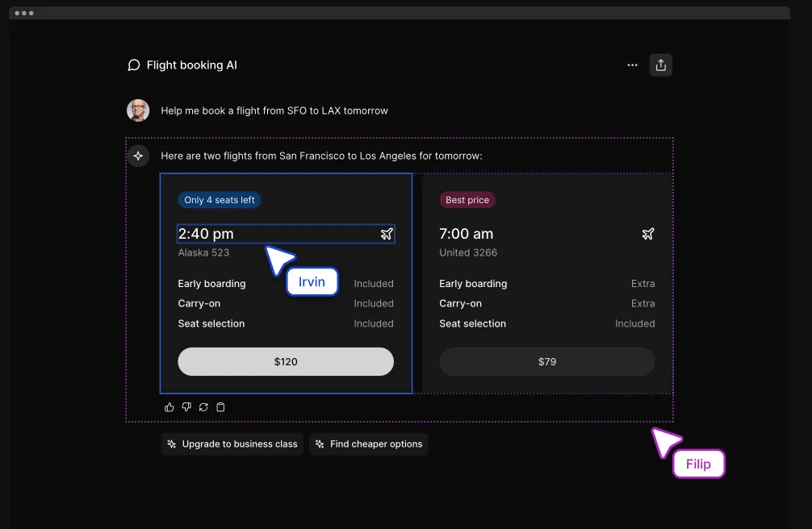The height and width of the screenshot is (529, 812).
Task: Choose the $79 United flight
Action: pyautogui.click(x=546, y=362)
